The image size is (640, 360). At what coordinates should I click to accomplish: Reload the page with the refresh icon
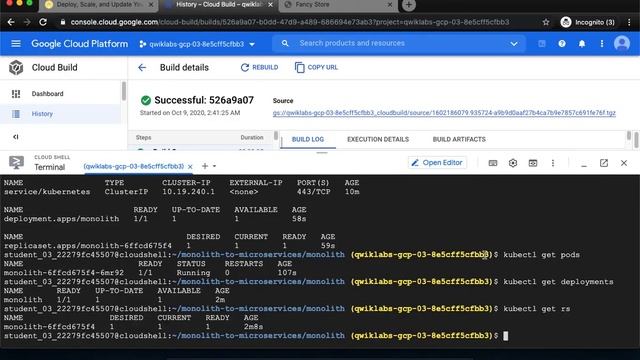(x=43, y=22)
